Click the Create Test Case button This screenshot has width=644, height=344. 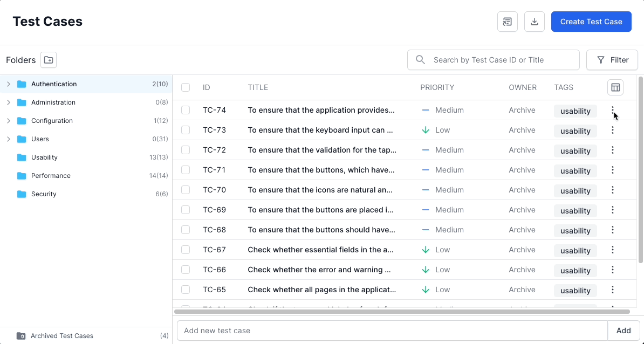(591, 22)
